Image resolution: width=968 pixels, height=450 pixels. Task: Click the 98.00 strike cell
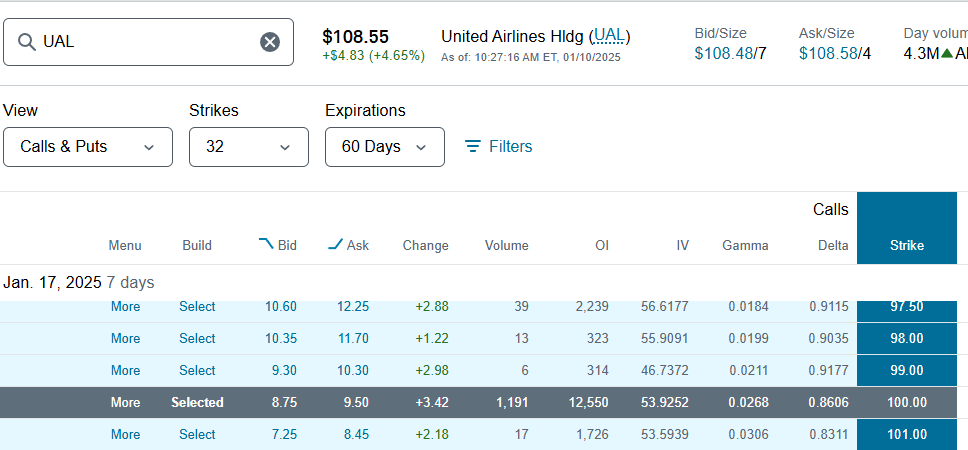[x=907, y=338]
